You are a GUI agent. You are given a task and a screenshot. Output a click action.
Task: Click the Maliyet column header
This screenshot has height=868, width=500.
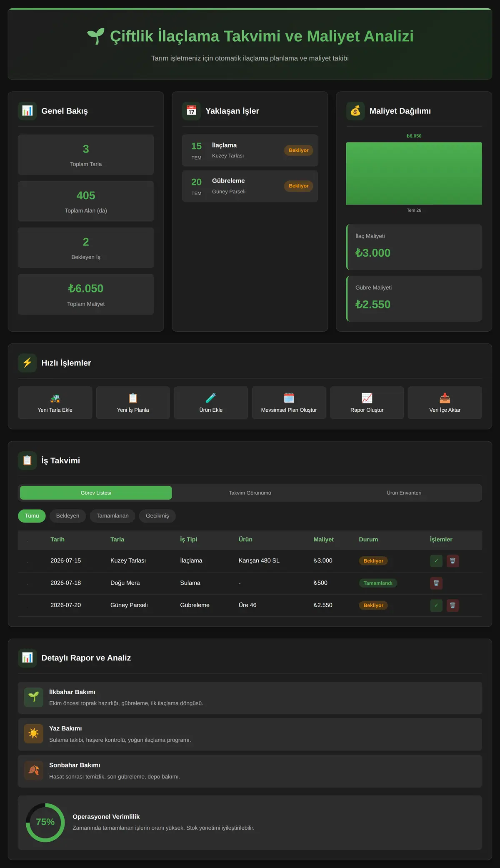click(x=324, y=539)
